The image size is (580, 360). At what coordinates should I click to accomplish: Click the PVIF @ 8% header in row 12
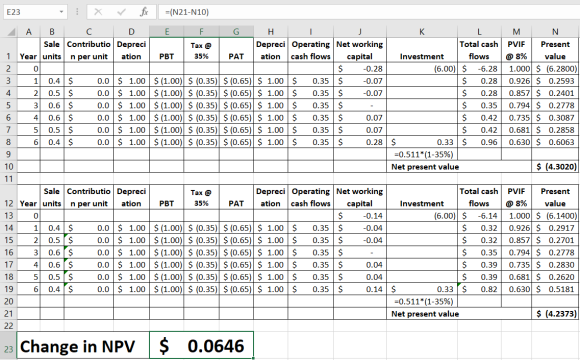[x=516, y=197]
